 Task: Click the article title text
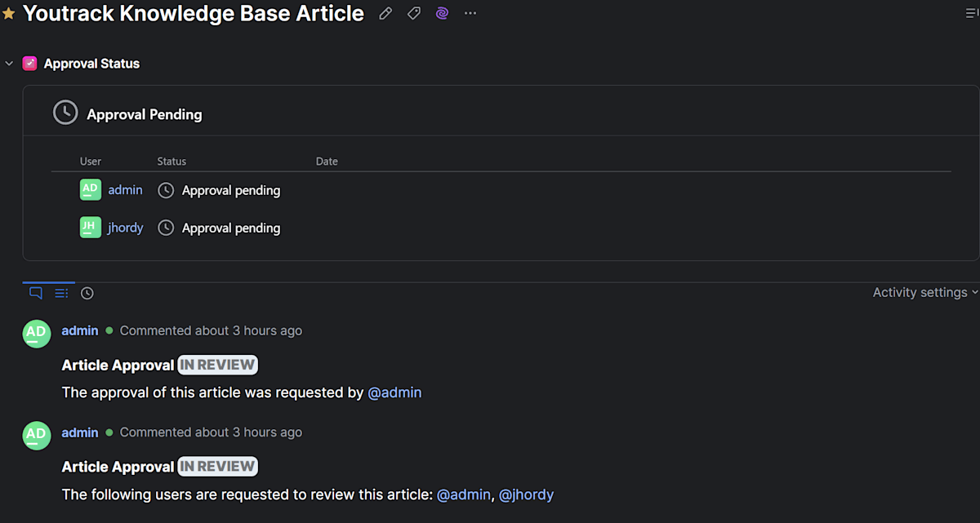pyautogui.click(x=194, y=13)
